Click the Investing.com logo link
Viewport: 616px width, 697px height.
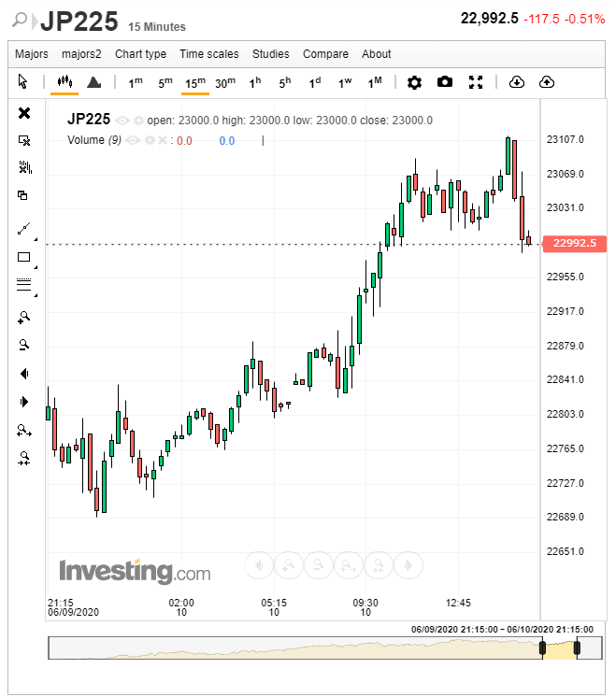[x=135, y=571]
